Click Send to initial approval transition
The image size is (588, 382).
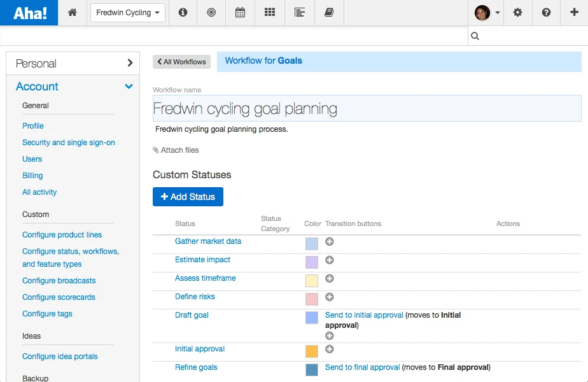tap(364, 315)
